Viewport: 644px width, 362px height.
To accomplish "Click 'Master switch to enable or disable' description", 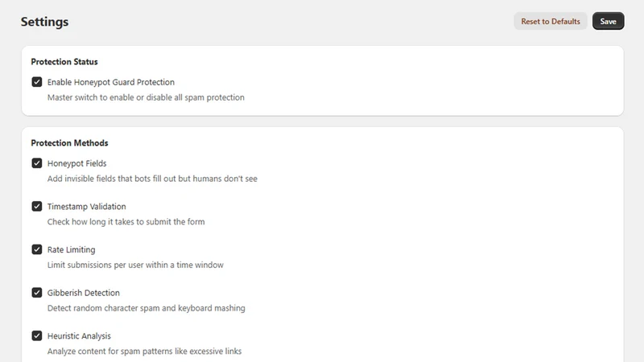I will pyautogui.click(x=146, y=97).
